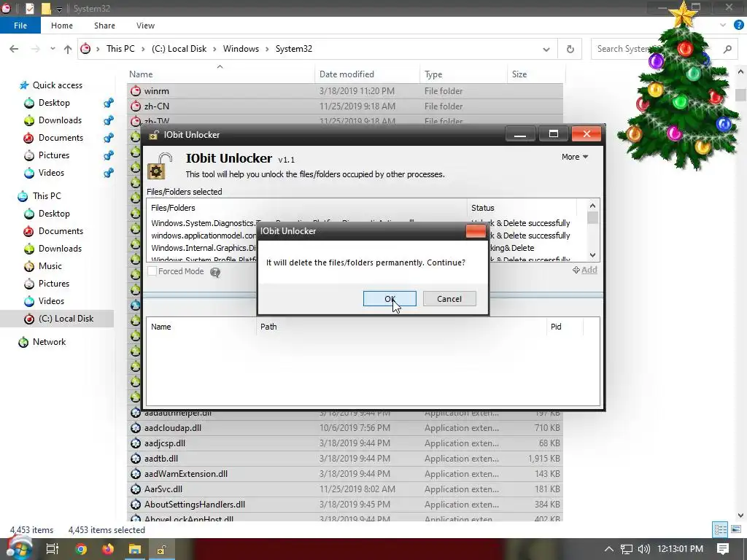Select the AboutSettingsHandlers.dll file
Viewport: 747px width, 560px height.
pyautogui.click(x=345, y=505)
